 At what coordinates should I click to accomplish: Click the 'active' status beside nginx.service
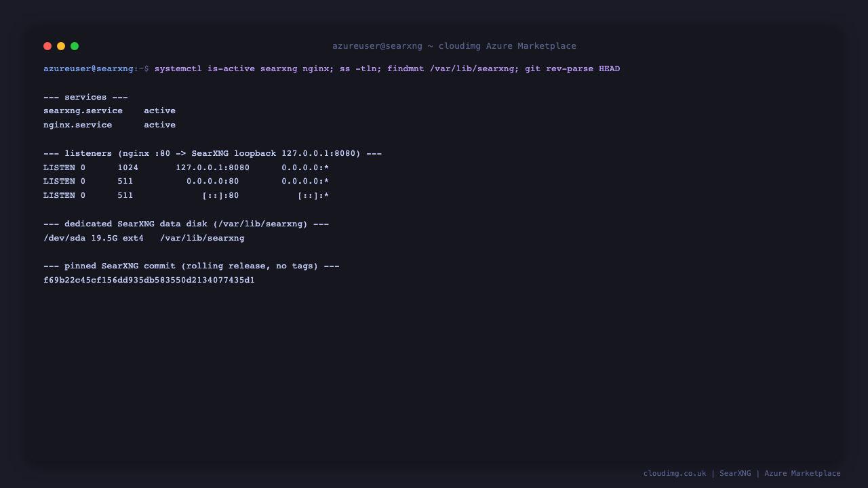click(159, 125)
